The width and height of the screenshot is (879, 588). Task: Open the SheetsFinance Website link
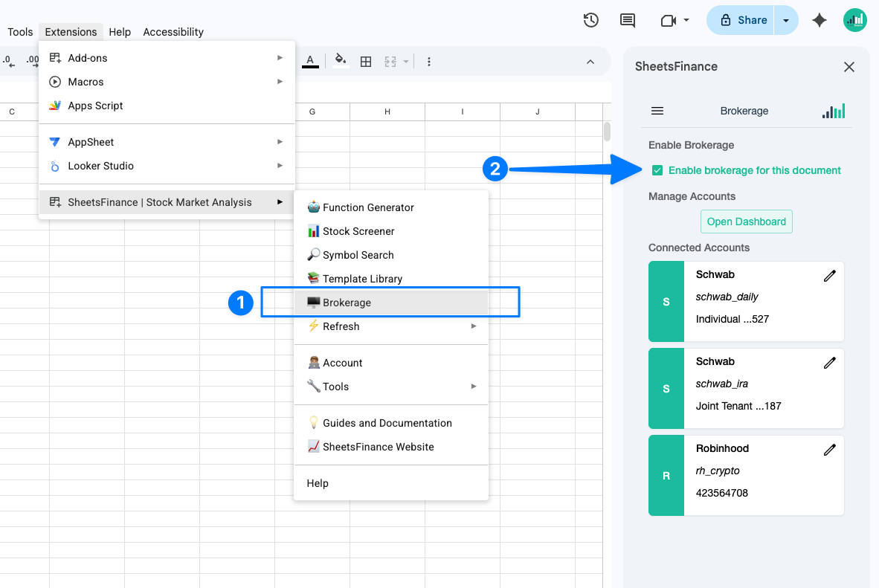(x=390, y=447)
